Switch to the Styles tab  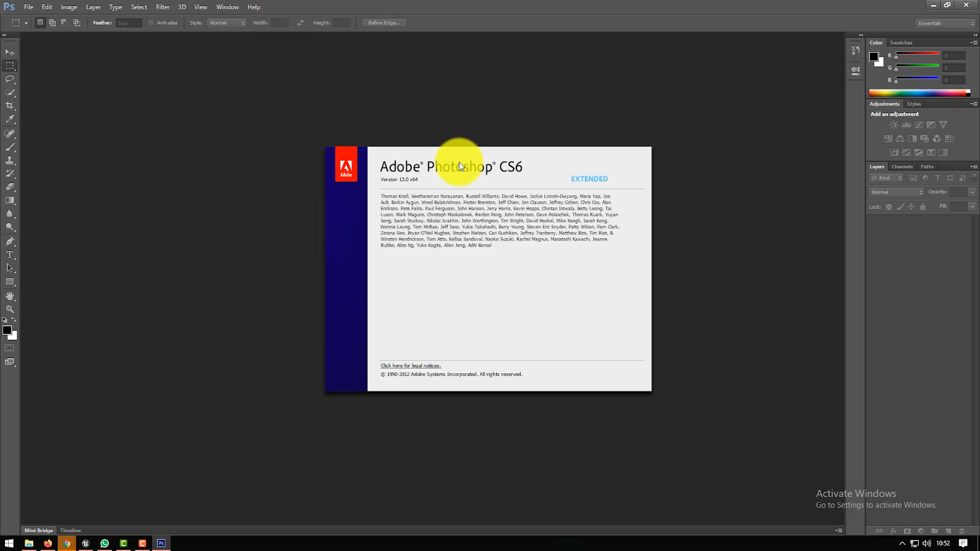tap(914, 104)
